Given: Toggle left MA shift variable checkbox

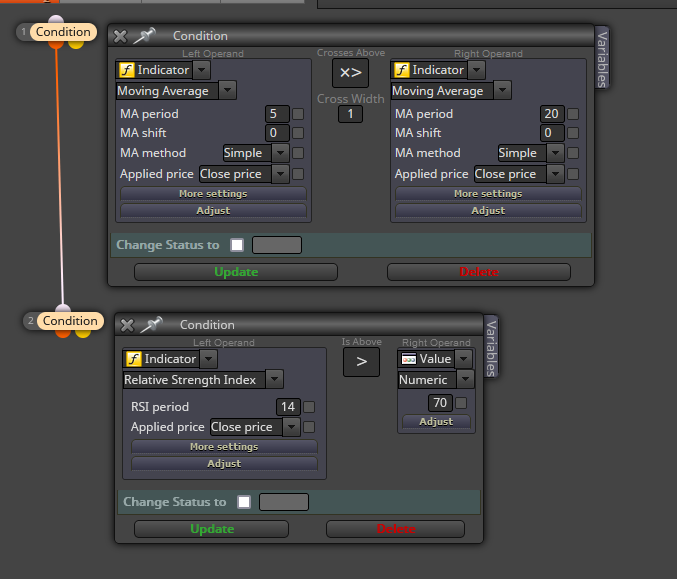Looking at the screenshot, I should (298, 133).
